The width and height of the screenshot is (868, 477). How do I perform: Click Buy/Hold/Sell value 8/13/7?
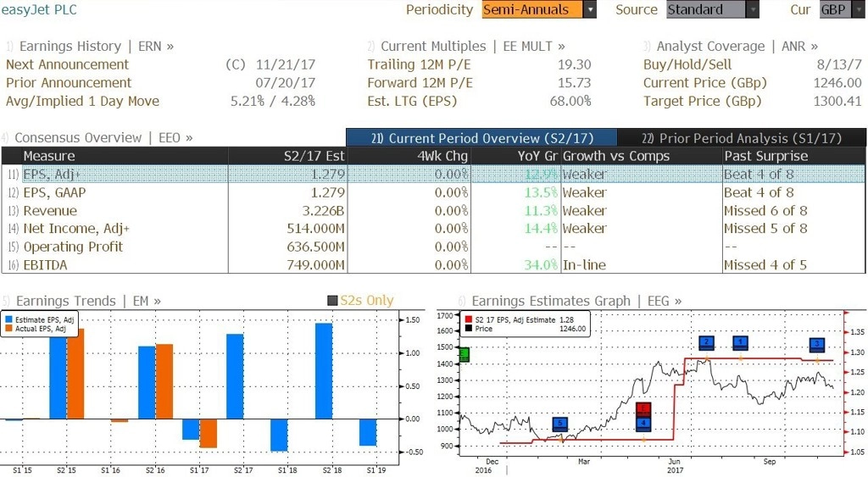point(839,64)
